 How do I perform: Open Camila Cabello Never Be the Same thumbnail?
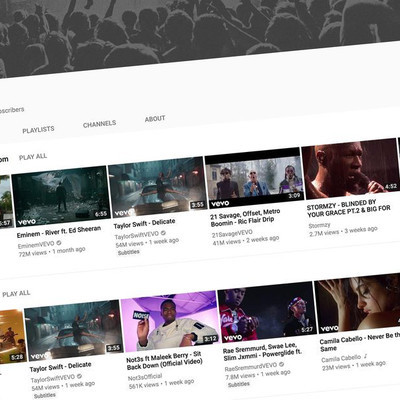coord(357,304)
